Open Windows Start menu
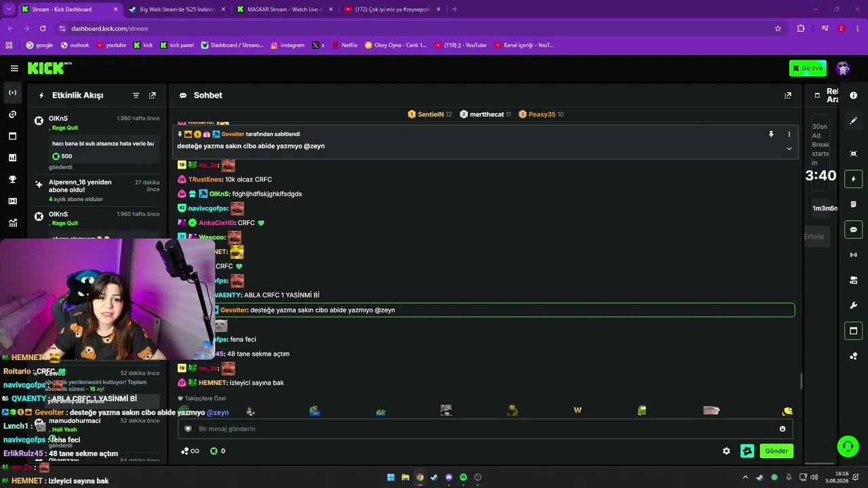The image size is (868, 488). [x=391, y=477]
